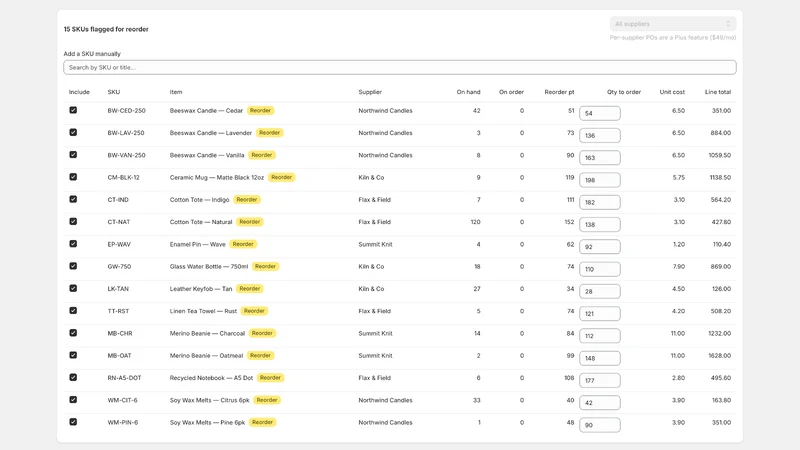
Task: Edit order quantity for Glass Water Bottle
Action: (599, 269)
